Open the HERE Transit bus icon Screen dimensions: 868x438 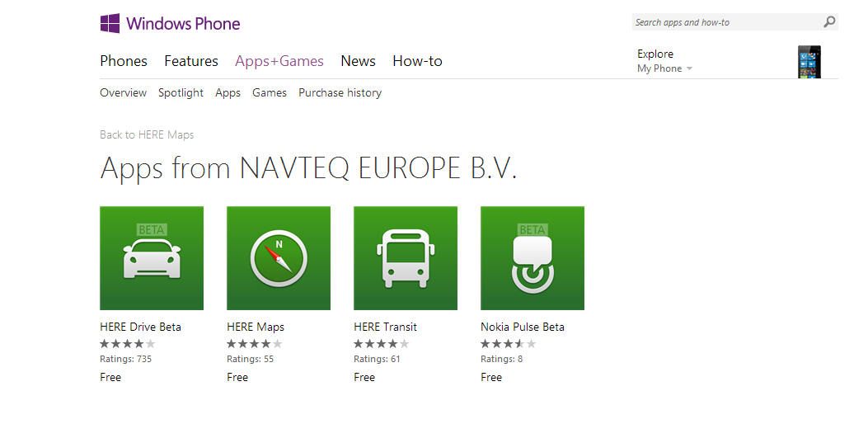(406, 258)
